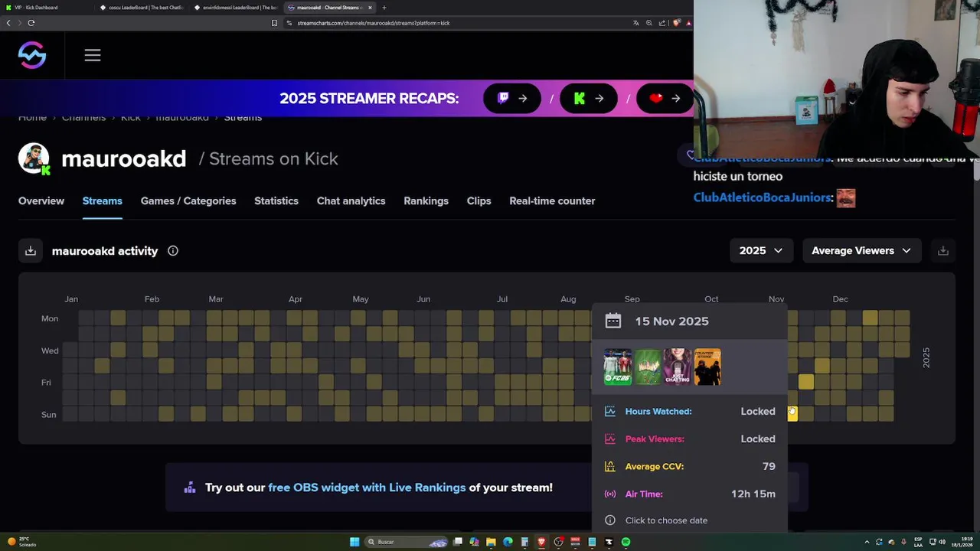Expand the Average Viewers metric dropdown
980x551 pixels.
pos(861,251)
